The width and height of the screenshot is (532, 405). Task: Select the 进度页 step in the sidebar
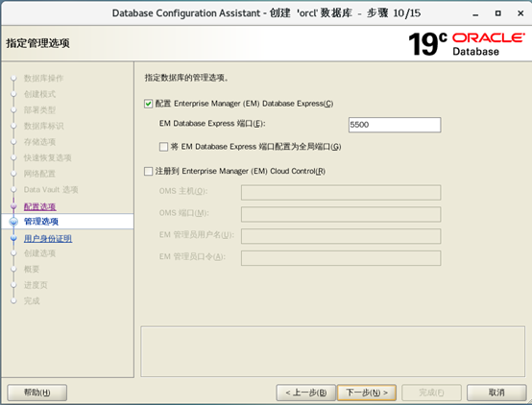tap(36, 285)
